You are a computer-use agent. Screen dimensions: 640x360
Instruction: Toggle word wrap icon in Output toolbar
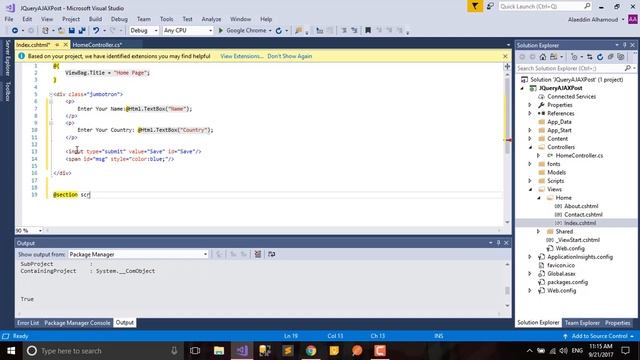[271, 254]
